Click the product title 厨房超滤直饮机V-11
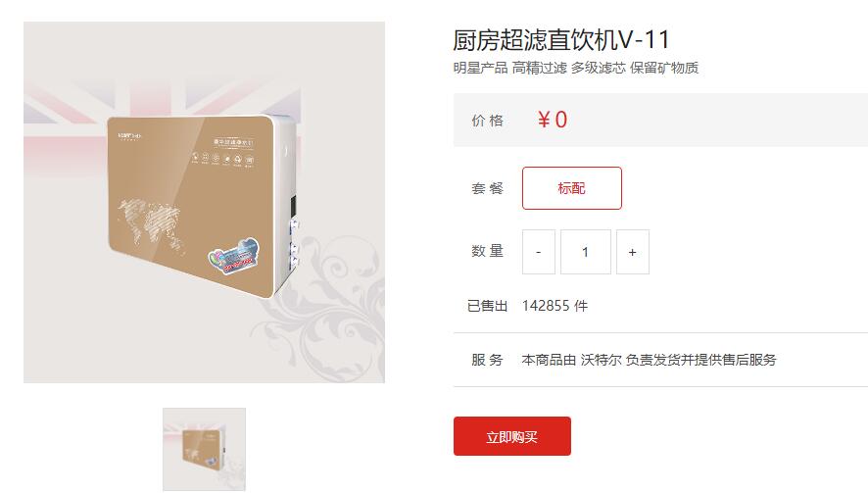 (x=561, y=40)
